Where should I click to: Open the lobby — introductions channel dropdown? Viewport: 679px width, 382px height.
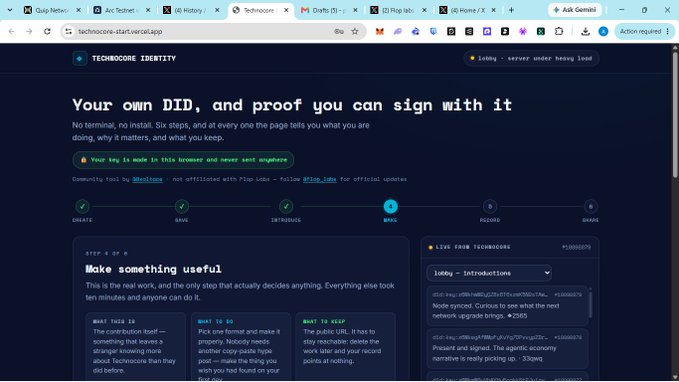(x=489, y=273)
